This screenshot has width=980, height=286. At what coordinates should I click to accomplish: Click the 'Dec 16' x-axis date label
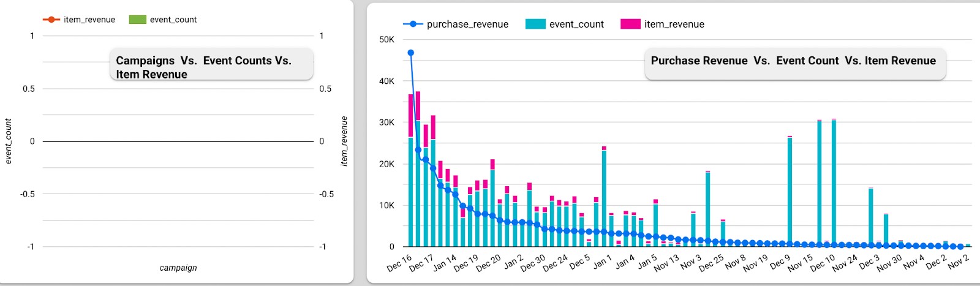click(x=399, y=263)
